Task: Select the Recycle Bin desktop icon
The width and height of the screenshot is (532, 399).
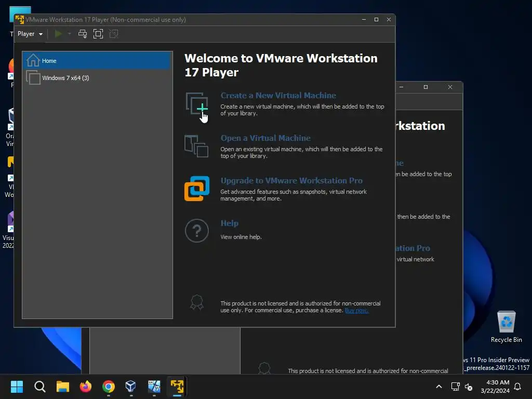Action: [506, 327]
